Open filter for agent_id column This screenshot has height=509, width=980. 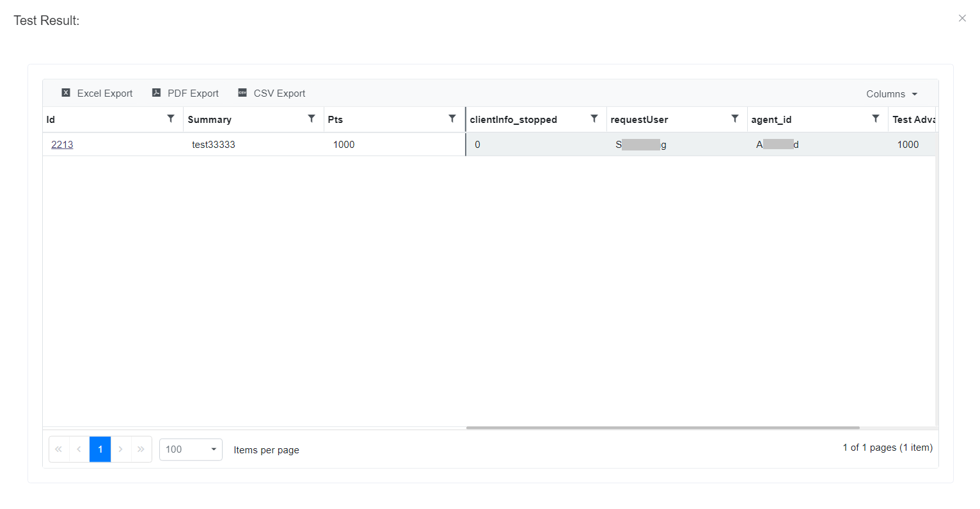(x=876, y=119)
